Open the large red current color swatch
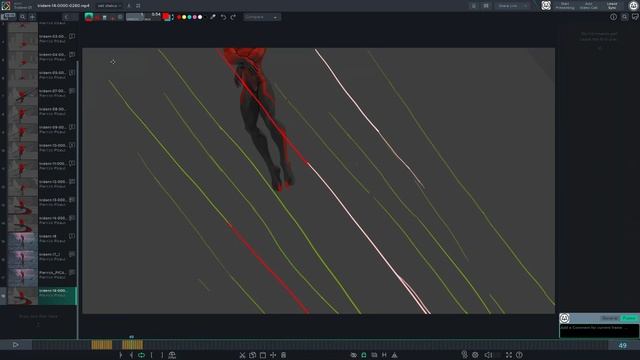 [166, 17]
